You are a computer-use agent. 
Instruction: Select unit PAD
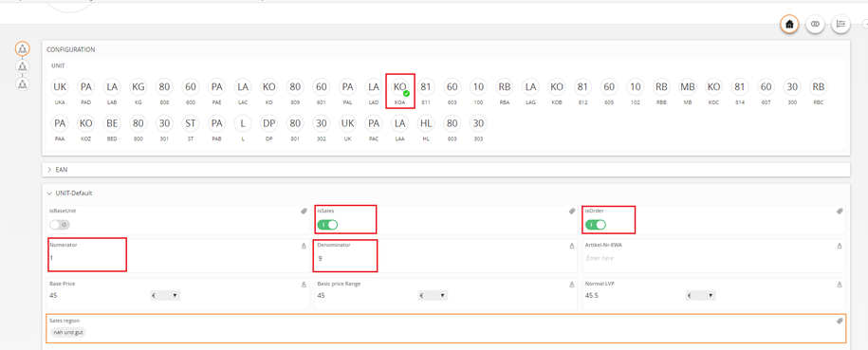click(85, 87)
